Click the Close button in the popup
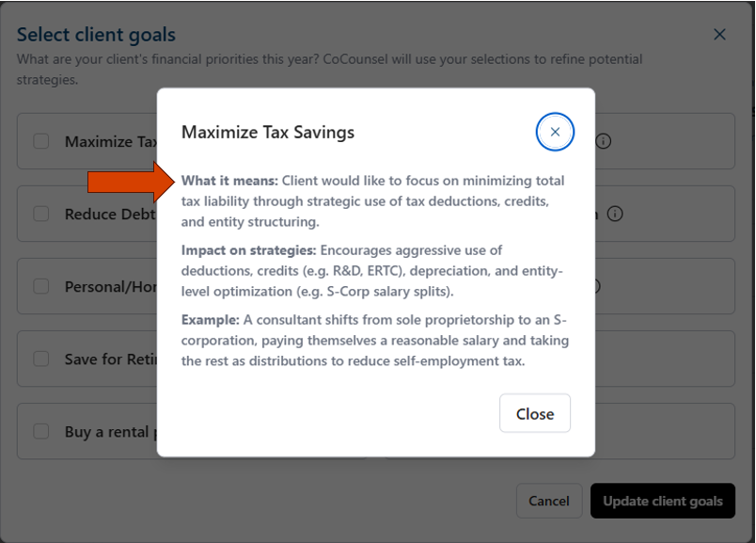Image resolution: width=756 pixels, height=543 pixels. click(x=535, y=414)
